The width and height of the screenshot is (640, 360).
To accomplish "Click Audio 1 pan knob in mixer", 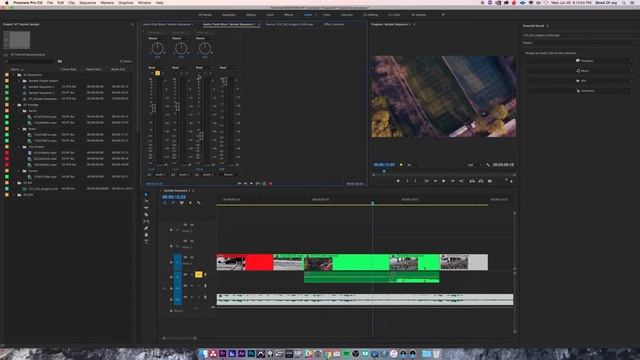I will [x=157, y=49].
